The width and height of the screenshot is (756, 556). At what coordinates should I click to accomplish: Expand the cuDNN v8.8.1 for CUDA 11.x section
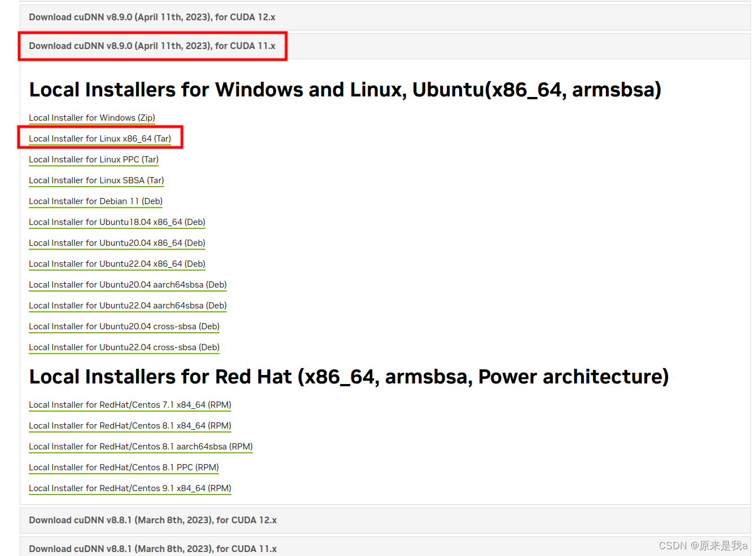pos(152,548)
